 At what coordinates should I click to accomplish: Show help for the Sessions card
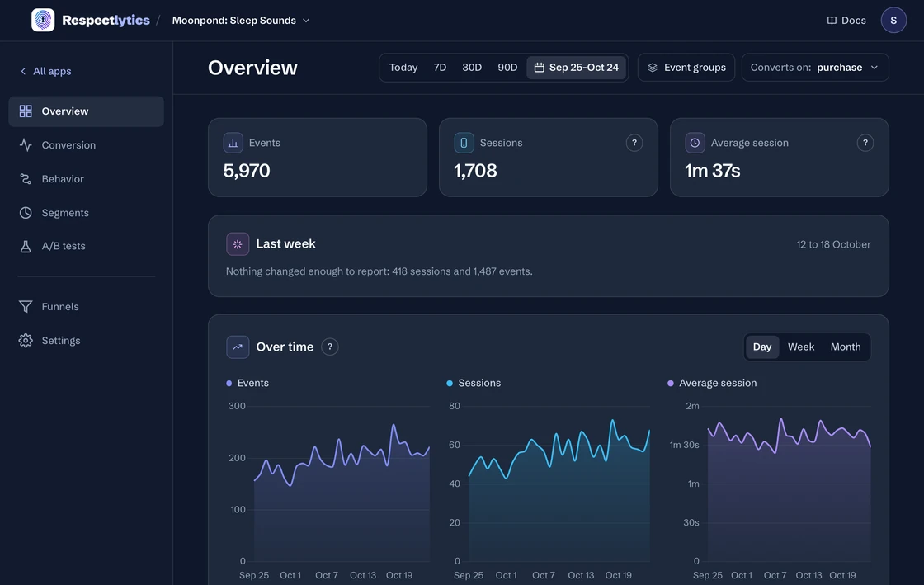[634, 144]
